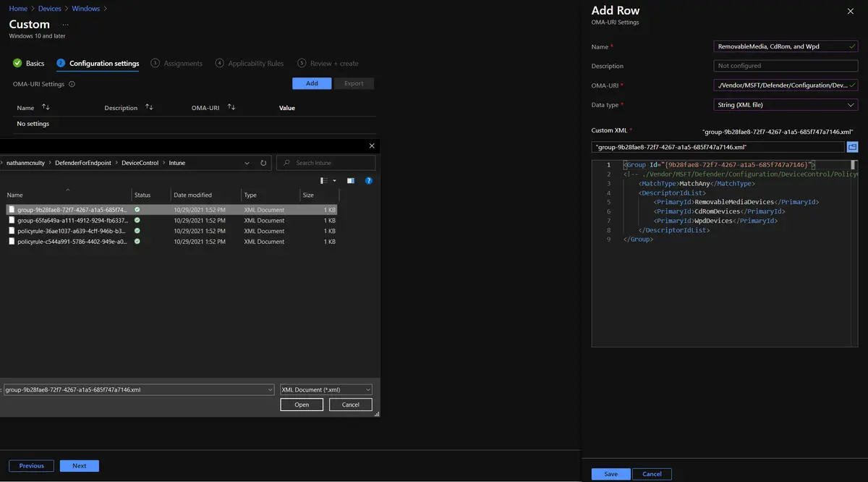Viewport: 868px width, 482px height.
Task: Click Open in the file dialog
Action: click(x=302, y=405)
